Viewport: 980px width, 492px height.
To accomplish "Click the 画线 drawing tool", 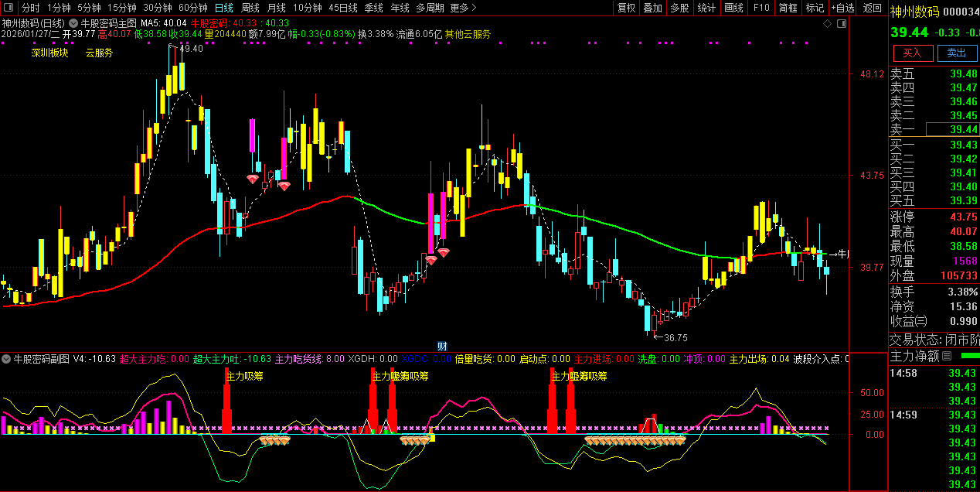I will pyautogui.click(x=733, y=8).
